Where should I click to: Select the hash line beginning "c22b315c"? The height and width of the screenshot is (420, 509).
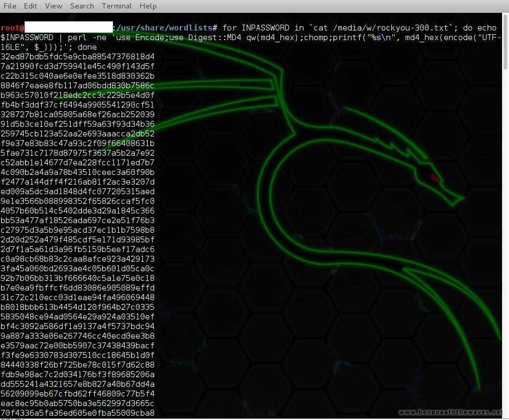click(78, 76)
